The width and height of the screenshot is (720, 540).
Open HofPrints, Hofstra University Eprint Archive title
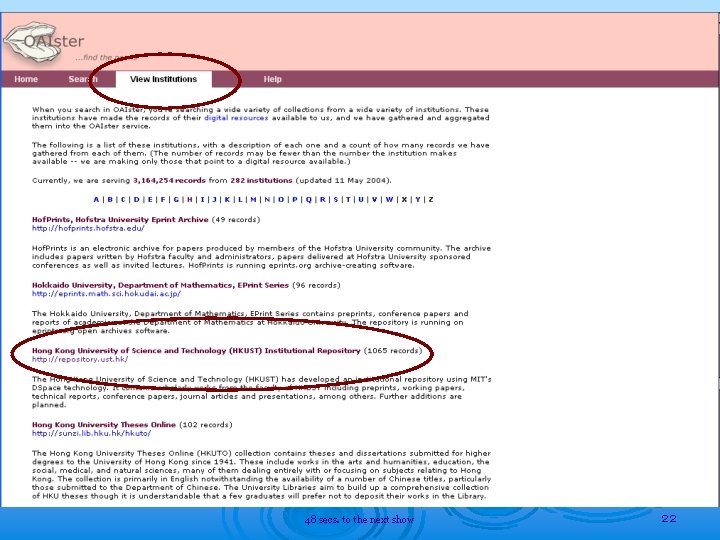click(x=120, y=219)
